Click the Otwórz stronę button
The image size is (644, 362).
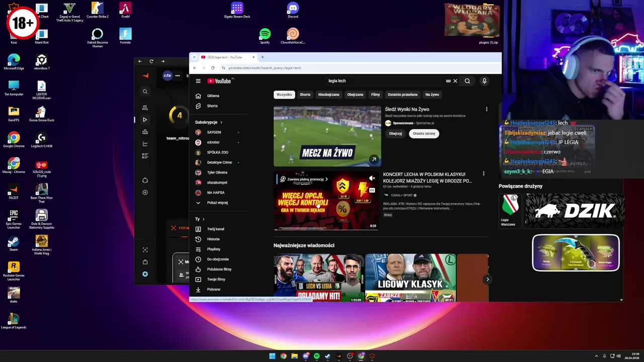[424, 133]
